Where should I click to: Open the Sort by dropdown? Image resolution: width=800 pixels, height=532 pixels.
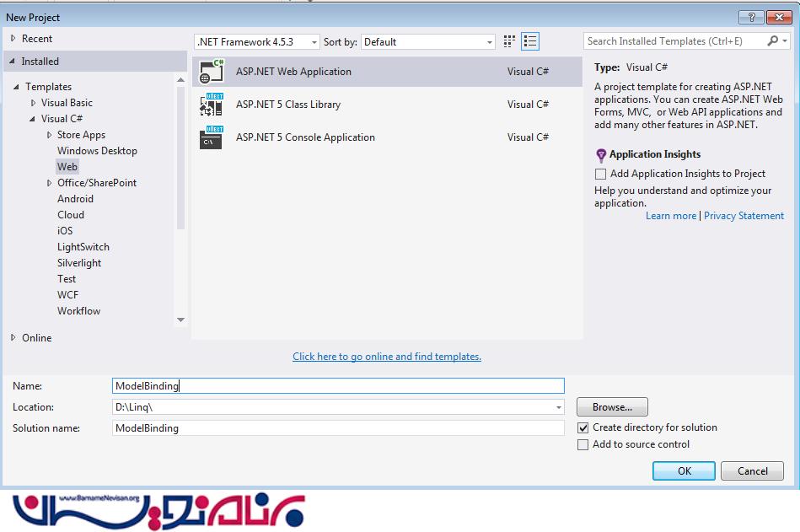(428, 42)
